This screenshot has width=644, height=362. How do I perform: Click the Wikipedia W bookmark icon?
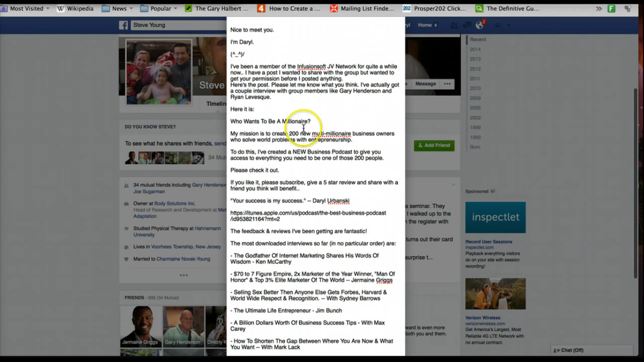click(x=61, y=8)
